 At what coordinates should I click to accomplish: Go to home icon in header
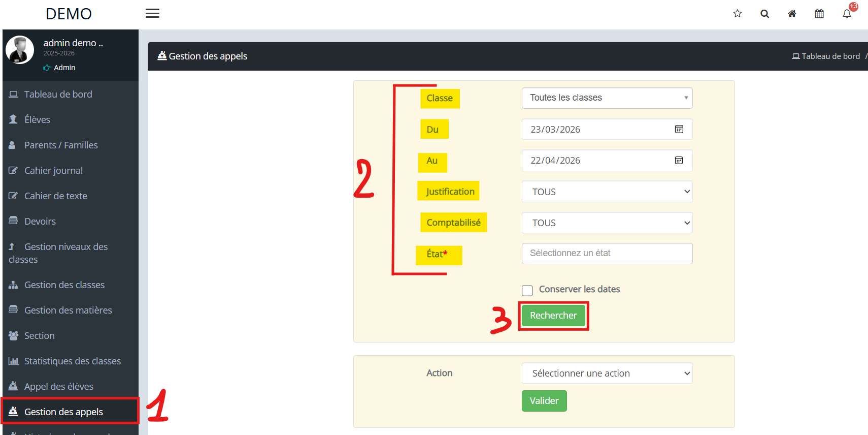tap(792, 14)
